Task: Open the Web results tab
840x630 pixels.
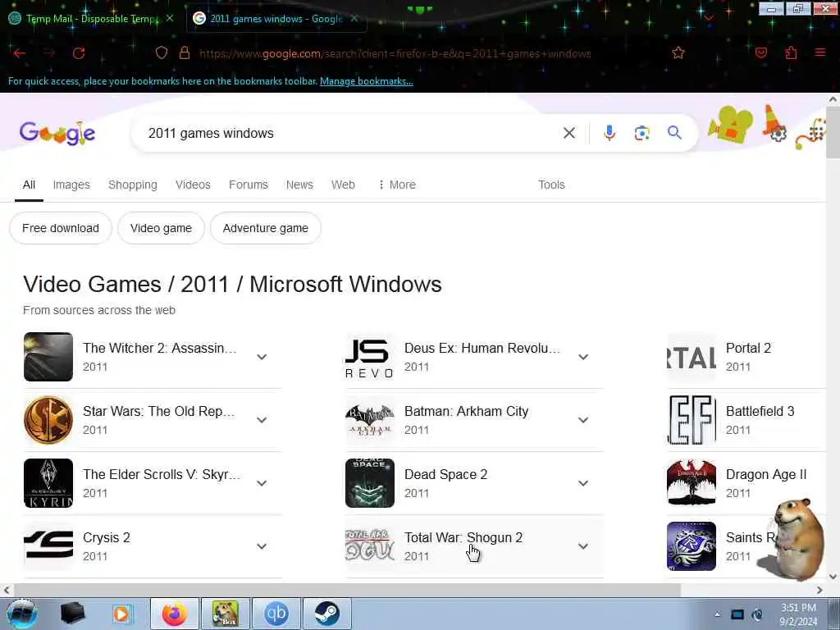Action: point(343,185)
